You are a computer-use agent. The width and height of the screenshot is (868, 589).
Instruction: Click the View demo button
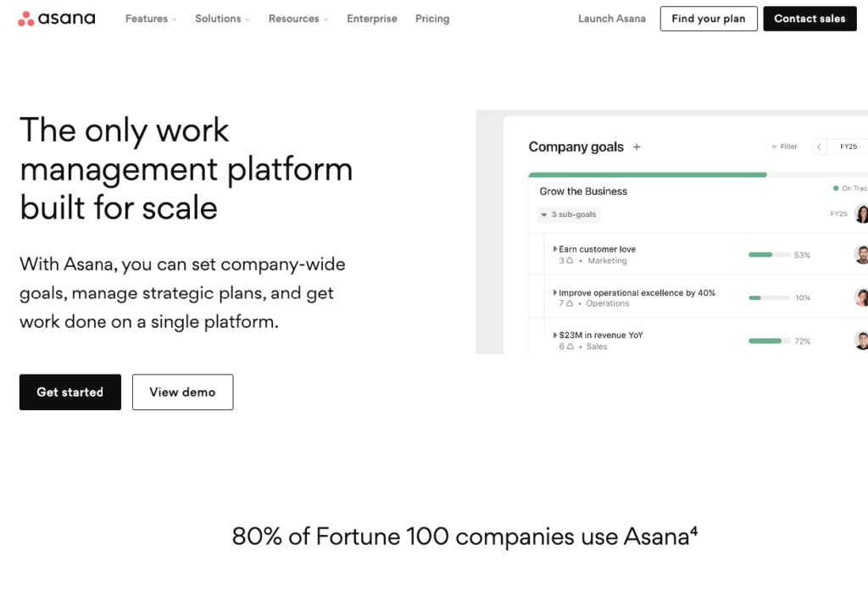(x=182, y=392)
